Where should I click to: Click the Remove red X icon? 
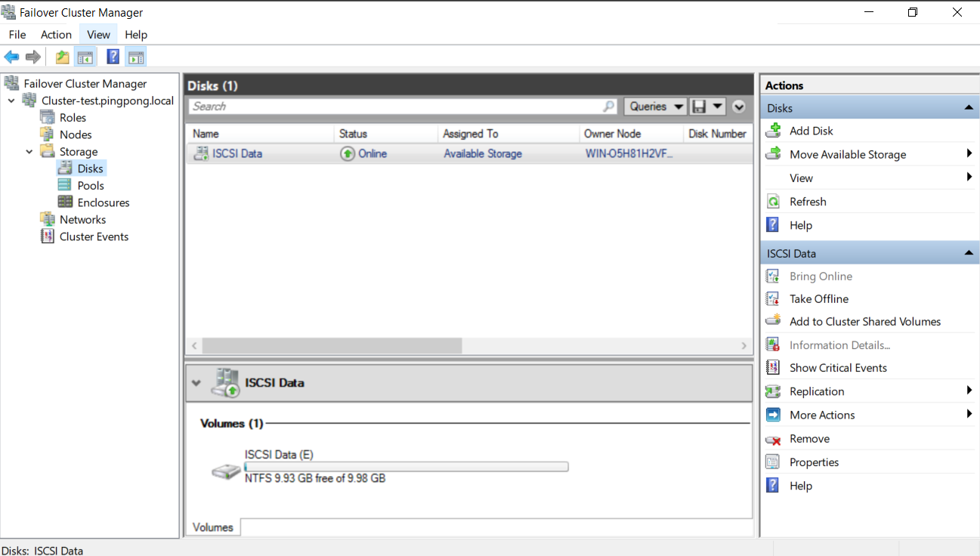(x=772, y=439)
